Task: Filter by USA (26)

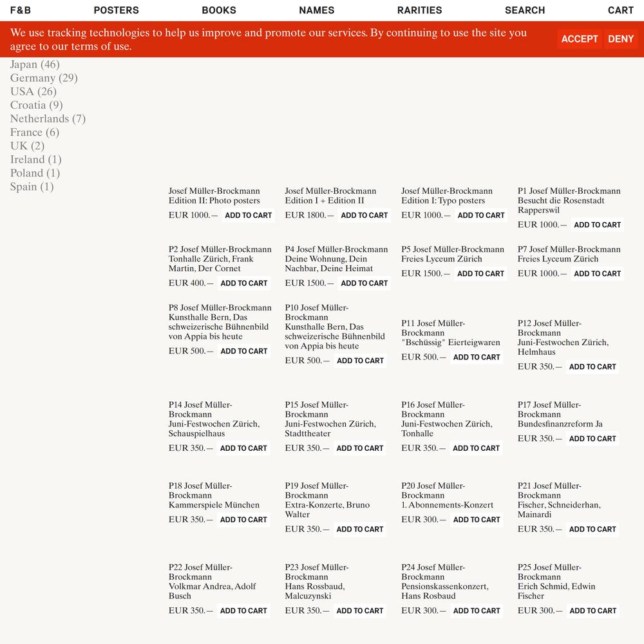Action: click(x=33, y=91)
